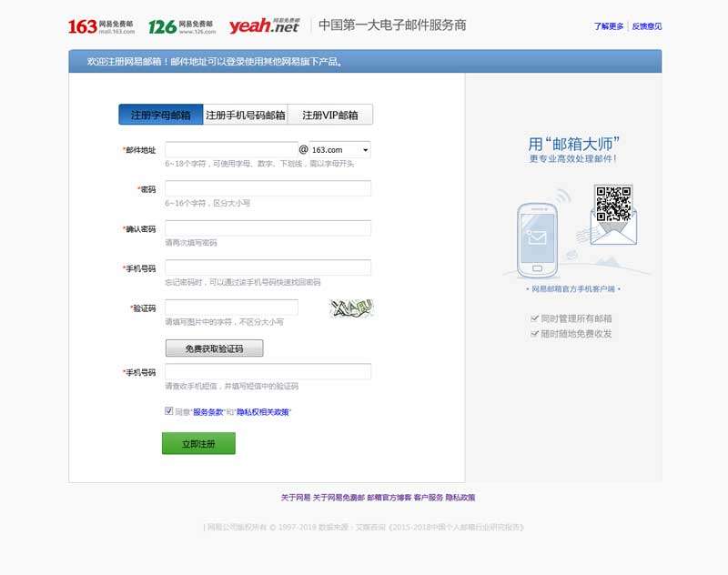Focus the 邮件地址 input field
Image resolution: width=728 pixels, height=575 pixels.
[230, 149]
